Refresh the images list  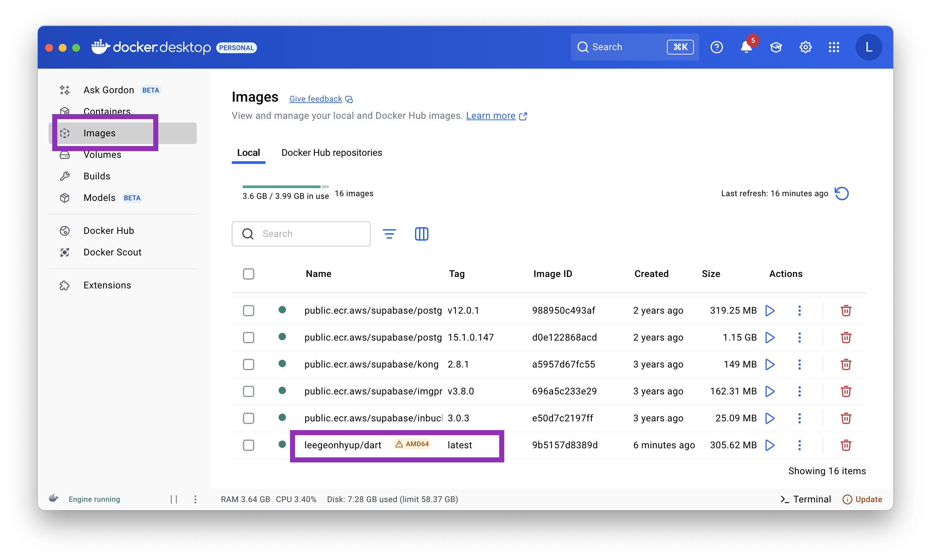841,194
